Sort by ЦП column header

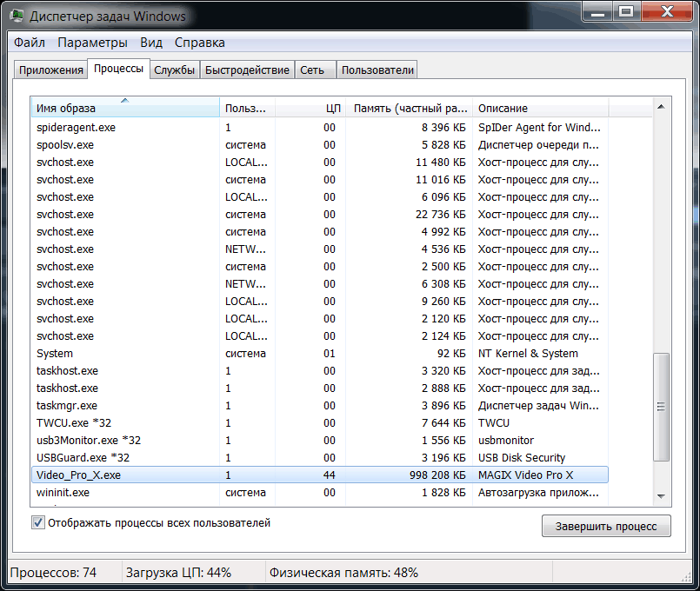310,108
